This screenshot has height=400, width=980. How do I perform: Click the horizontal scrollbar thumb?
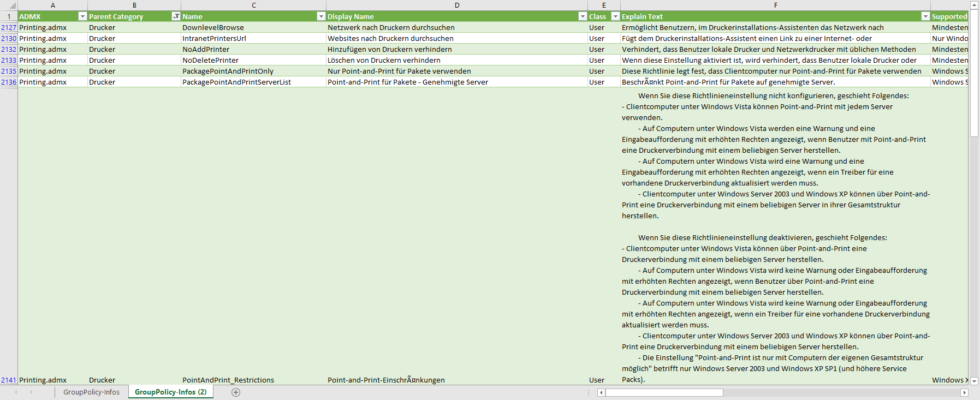[664, 392]
